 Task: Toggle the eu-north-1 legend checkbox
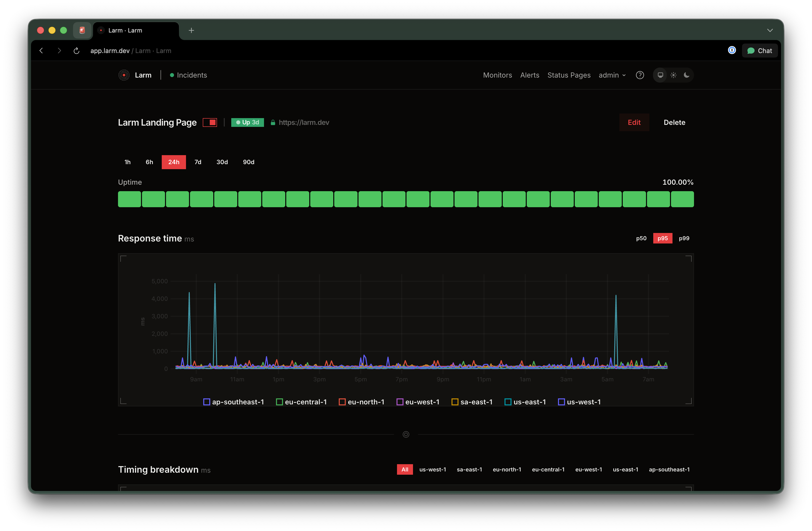(342, 402)
